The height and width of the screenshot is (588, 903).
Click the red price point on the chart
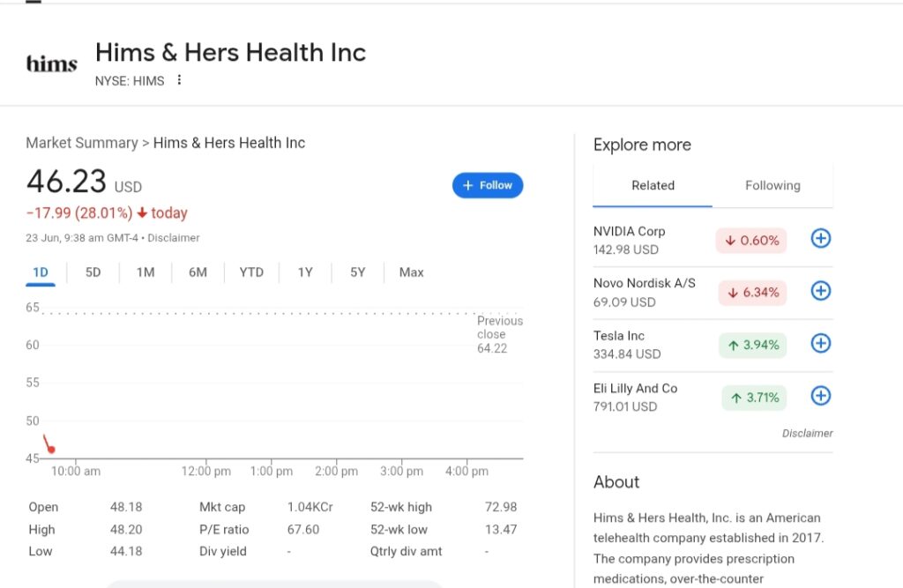tap(51, 450)
